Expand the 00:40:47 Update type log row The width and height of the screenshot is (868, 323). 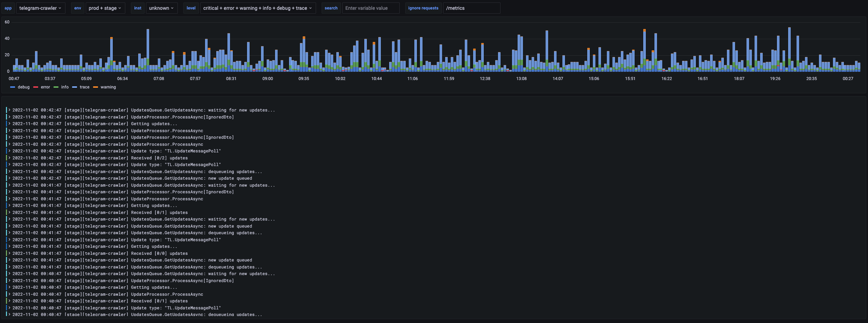pyautogui.click(x=9, y=308)
